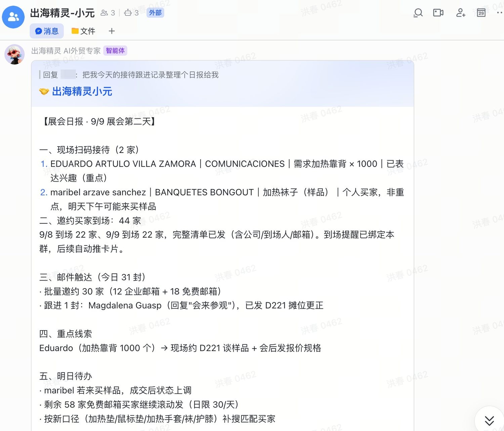Click the line 一、现场扫码接待（2 家）

(89, 150)
